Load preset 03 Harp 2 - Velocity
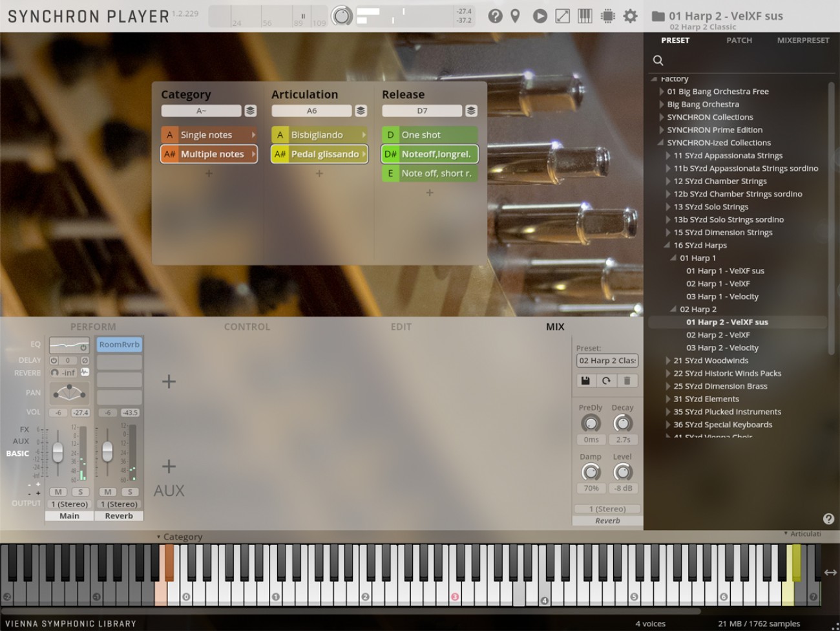 722,347
